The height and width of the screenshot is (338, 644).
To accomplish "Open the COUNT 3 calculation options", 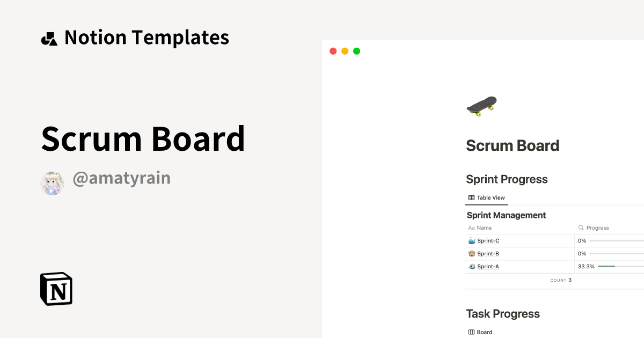I will pos(561,280).
